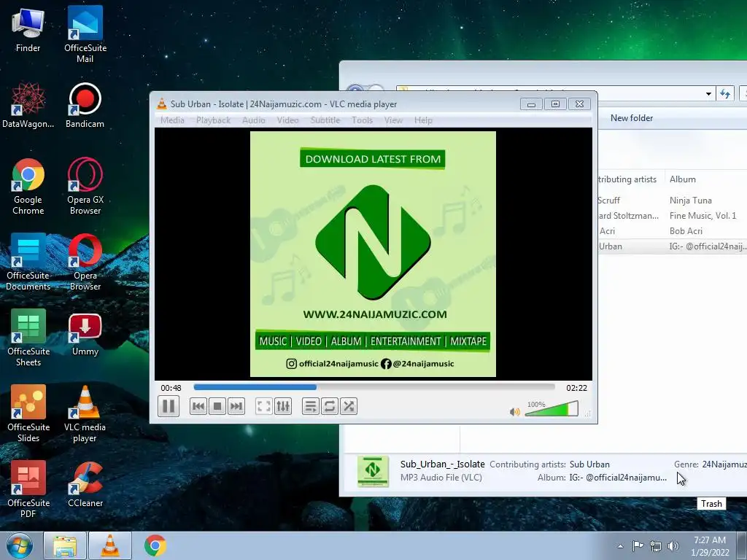Open the Media menu

click(172, 120)
